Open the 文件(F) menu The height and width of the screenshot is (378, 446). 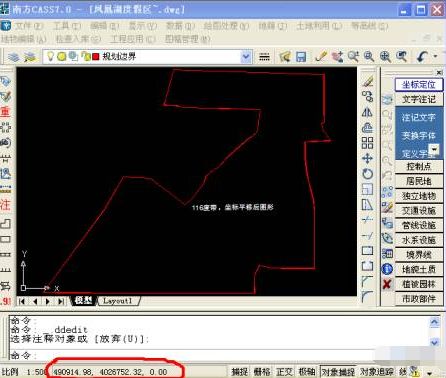[x=29, y=26]
